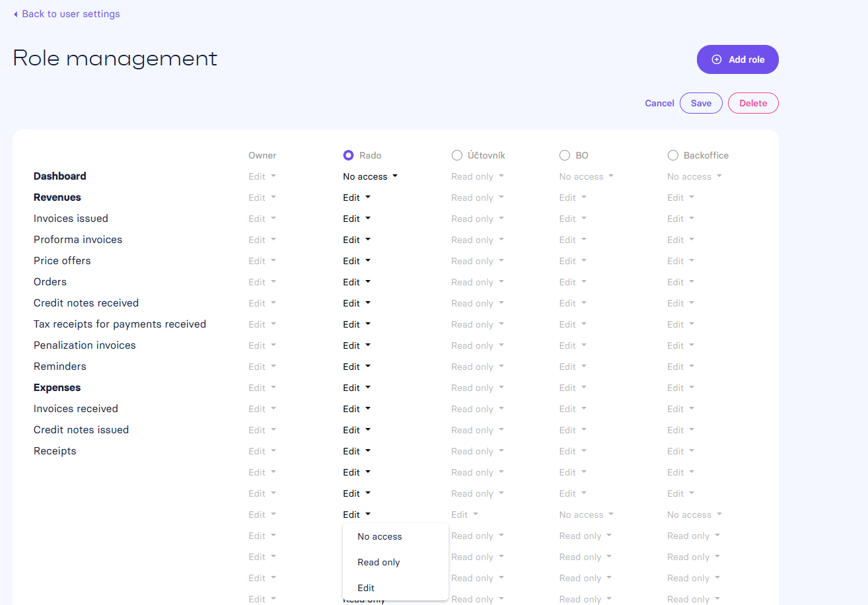868x605 pixels.
Task: Click the Role management heading
Action: (x=115, y=58)
